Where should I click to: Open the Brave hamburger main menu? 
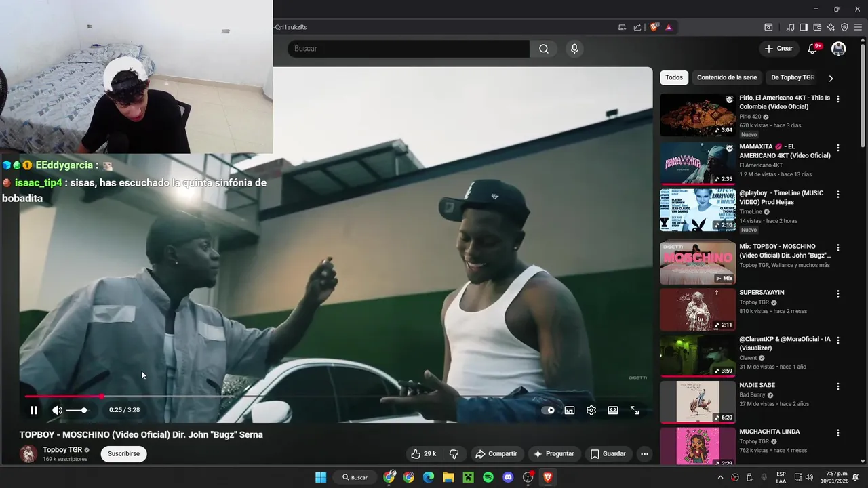pyautogui.click(x=858, y=27)
